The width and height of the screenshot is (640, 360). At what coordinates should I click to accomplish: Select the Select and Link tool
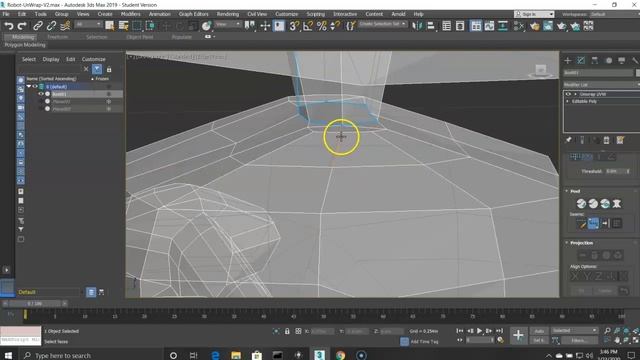pos(38,26)
